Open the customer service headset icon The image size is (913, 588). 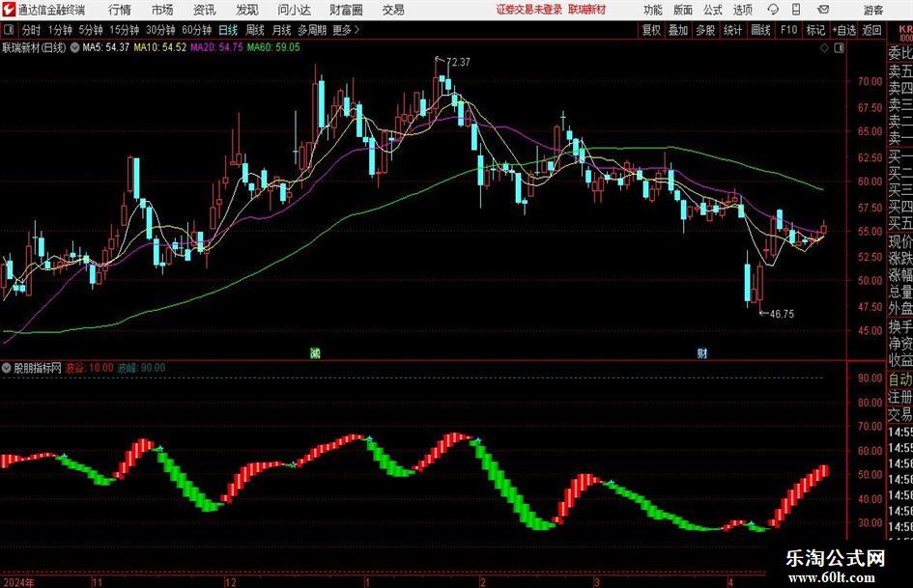click(x=773, y=10)
